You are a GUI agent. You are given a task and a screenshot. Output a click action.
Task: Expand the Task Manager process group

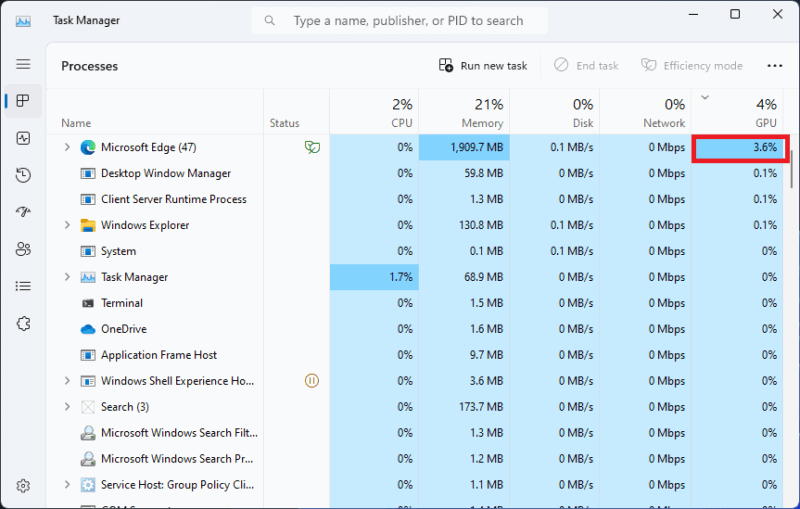pos(67,277)
